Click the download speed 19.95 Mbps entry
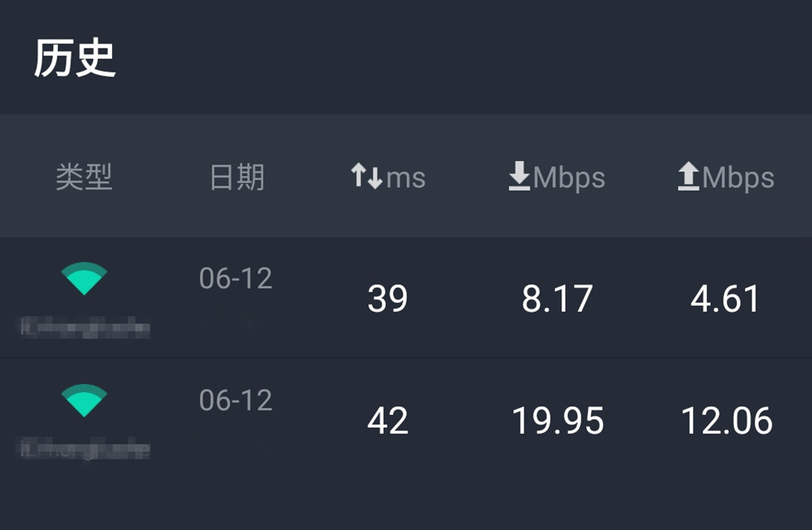 [x=557, y=422]
